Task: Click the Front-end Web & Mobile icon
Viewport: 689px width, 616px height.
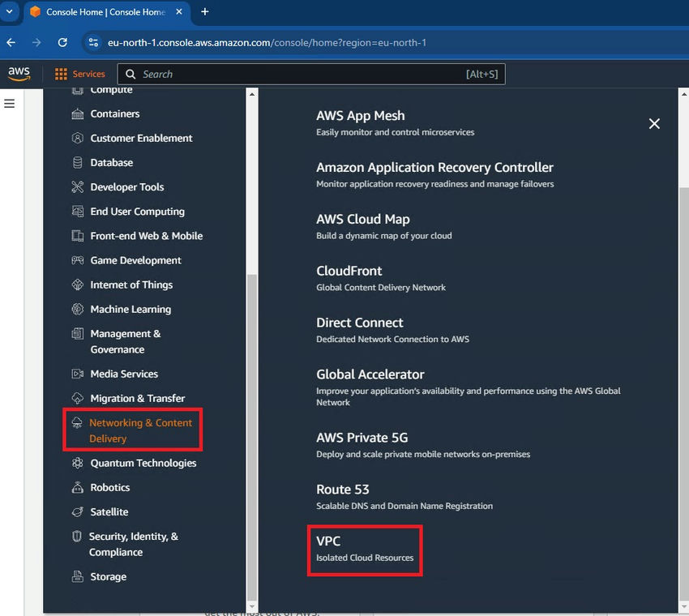Action: click(77, 236)
